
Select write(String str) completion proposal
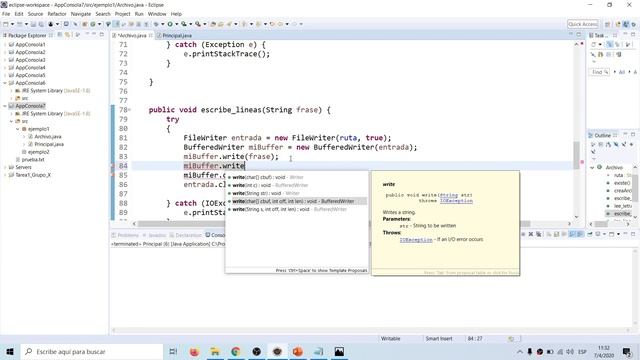tap(296, 193)
